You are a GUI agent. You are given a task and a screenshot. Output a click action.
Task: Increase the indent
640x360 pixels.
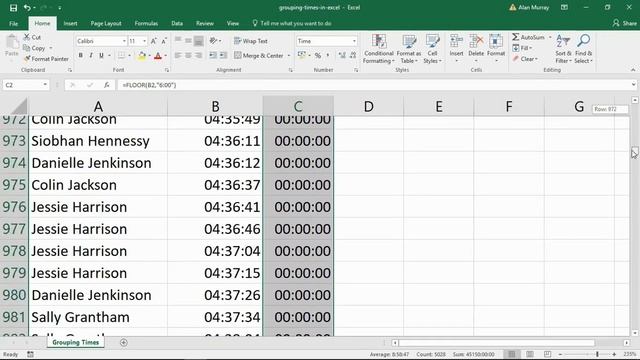[x=223, y=55]
